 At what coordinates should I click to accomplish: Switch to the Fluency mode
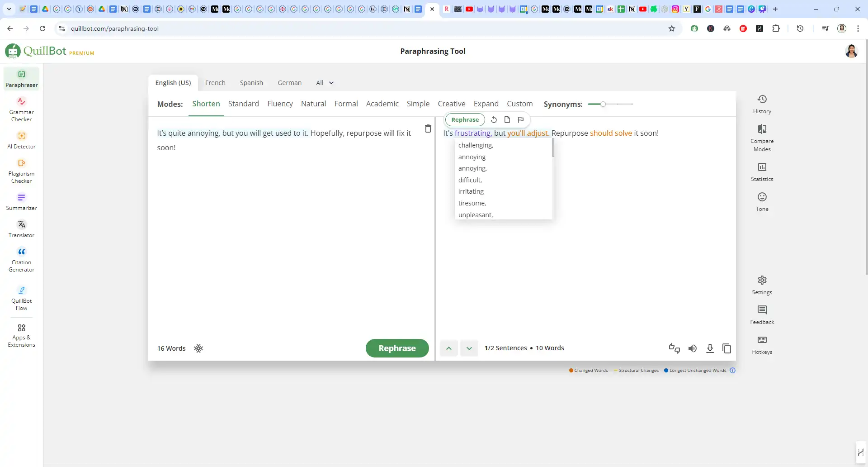[x=280, y=104]
